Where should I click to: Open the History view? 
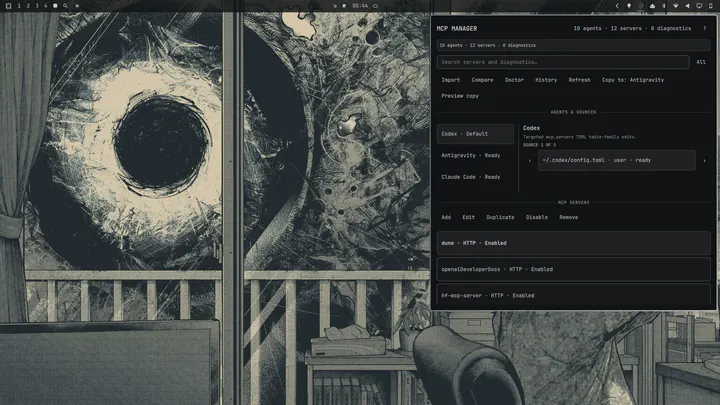546,80
